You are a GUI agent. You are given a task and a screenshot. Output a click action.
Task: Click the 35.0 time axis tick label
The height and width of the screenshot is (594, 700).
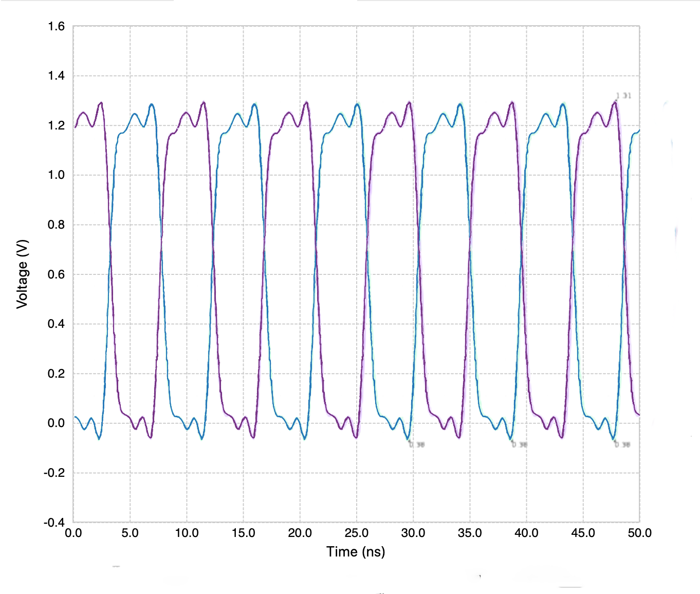tap(470, 533)
